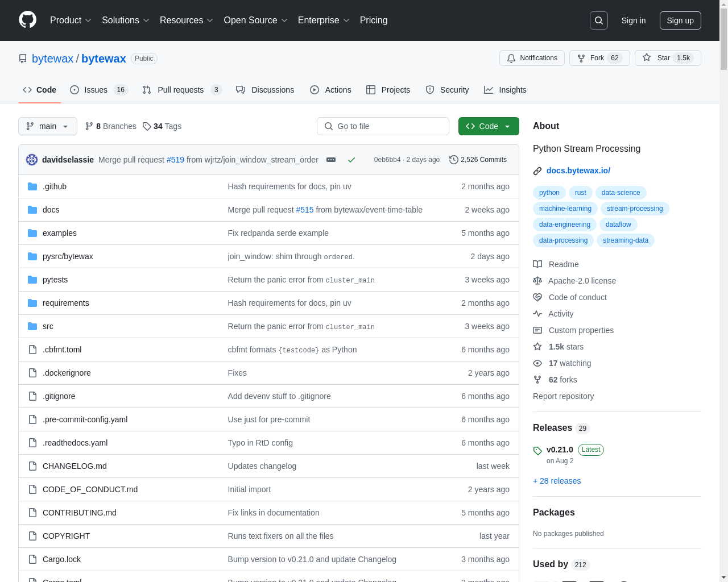The image size is (728, 582).
Task: Click the Custom properties note icon
Action: [537, 330]
